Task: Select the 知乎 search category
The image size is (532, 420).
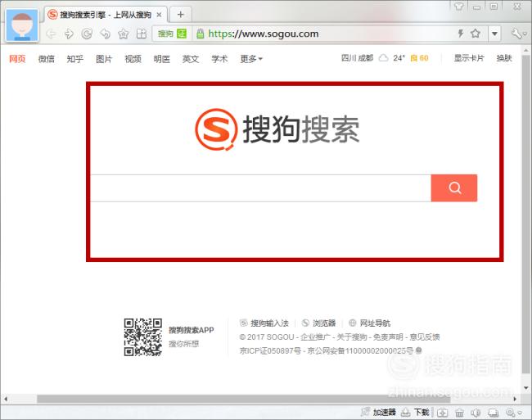Action: pos(75,59)
